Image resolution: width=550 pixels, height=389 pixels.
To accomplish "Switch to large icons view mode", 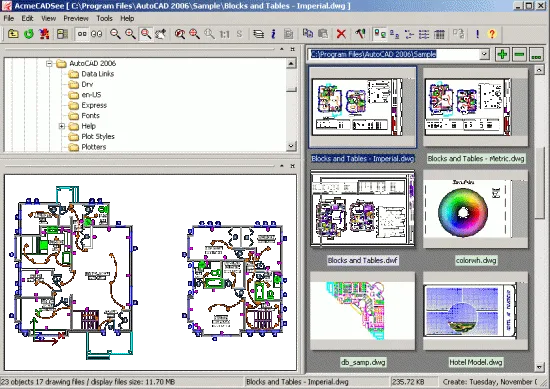I will pos(380,34).
